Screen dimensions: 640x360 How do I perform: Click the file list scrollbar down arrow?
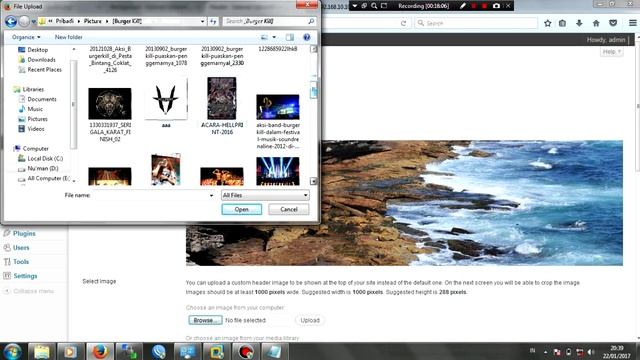[x=313, y=181]
